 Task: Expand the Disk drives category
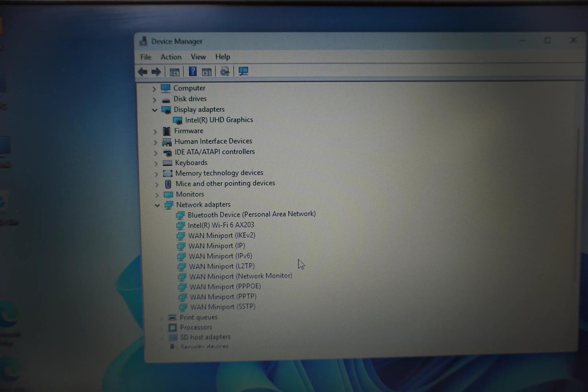tap(154, 99)
